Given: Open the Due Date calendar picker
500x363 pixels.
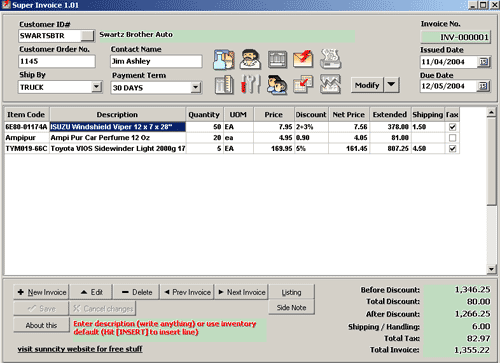Looking at the screenshot, I should click(x=483, y=86).
